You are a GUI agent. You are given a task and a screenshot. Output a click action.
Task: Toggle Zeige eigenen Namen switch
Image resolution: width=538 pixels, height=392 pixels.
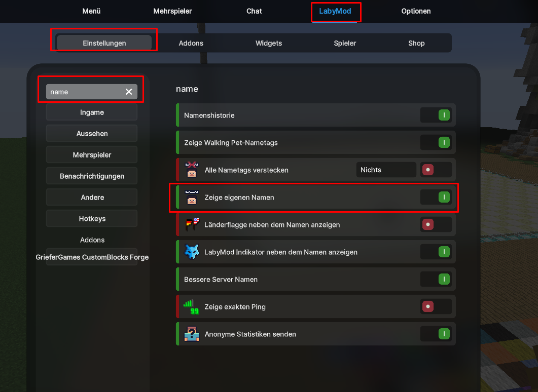tap(436, 197)
